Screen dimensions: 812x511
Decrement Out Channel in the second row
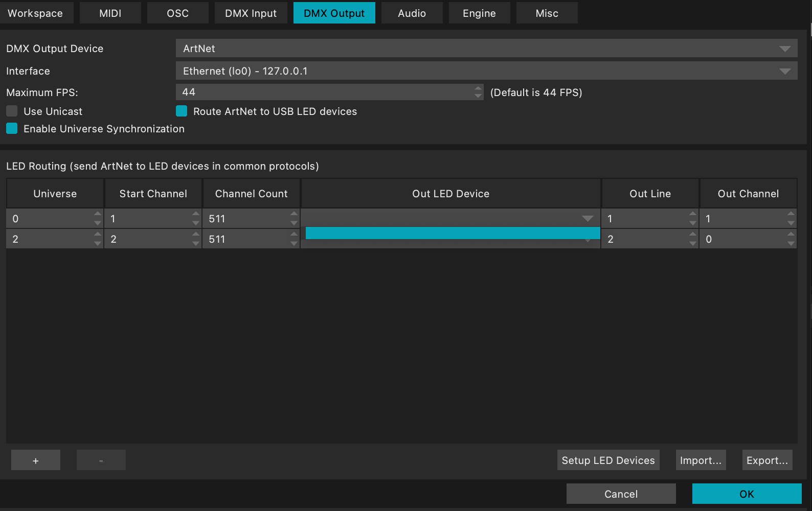[791, 244]
